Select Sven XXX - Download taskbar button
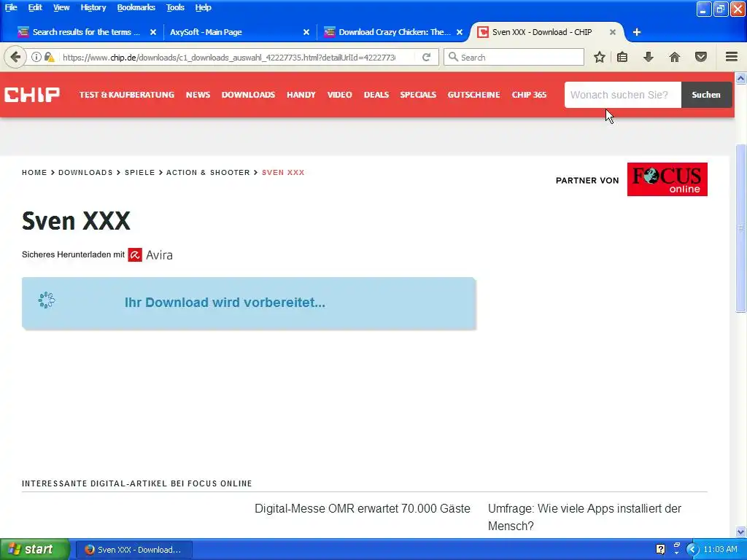 [x=134, y=550]
